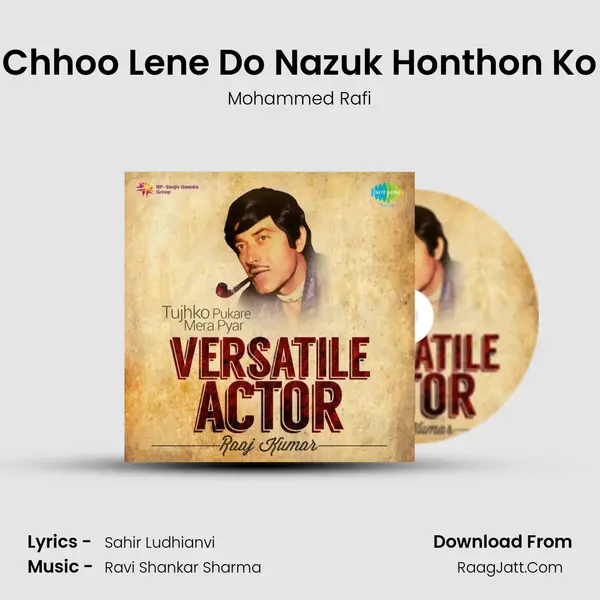Click the ATILE text on the disc
The width and height of the screenshot is (600, 600).
point(457,353)
